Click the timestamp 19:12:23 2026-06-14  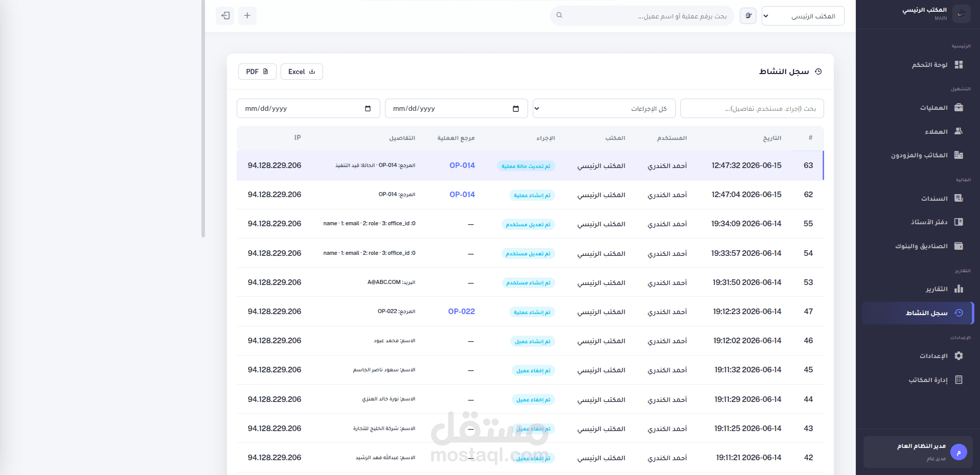[x=747, y=312]
